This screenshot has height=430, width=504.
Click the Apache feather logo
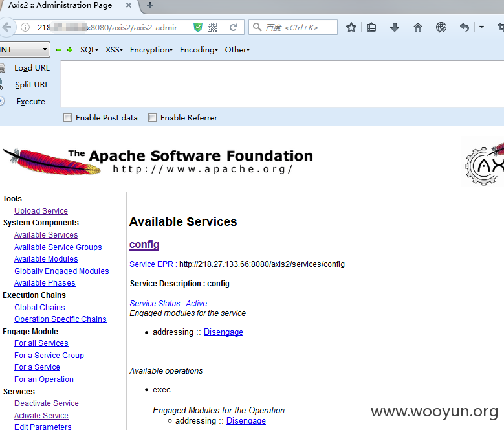tap(51, 161)
